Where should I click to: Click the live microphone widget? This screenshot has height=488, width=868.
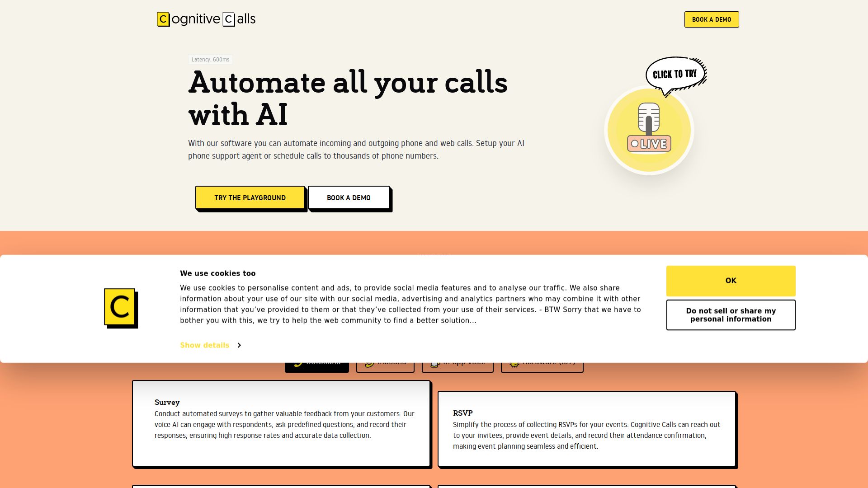[648, 130]
